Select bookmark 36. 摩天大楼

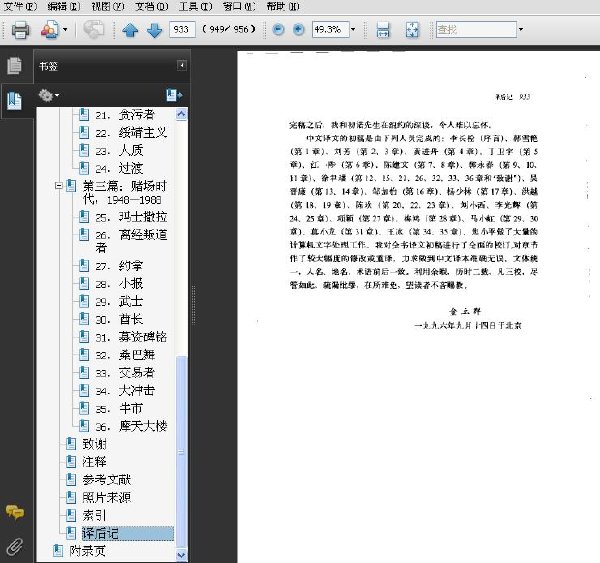(131, 426)
